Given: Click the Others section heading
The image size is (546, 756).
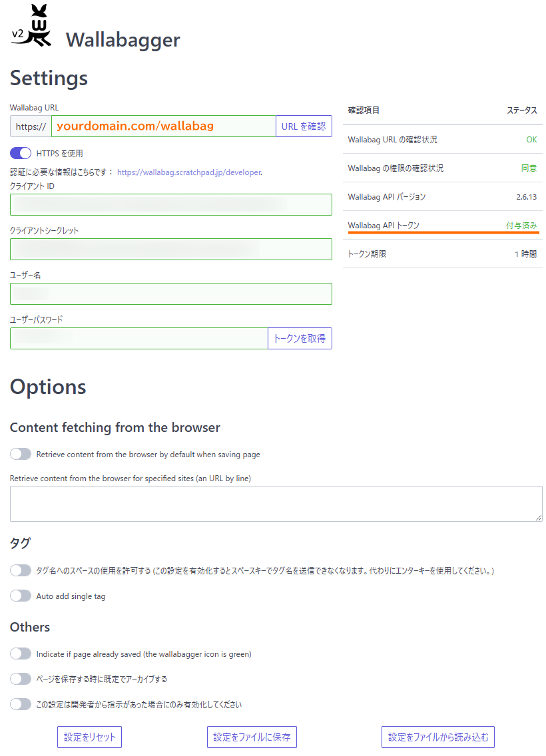Looking at the screenshot, I should (x=30, y=627).
